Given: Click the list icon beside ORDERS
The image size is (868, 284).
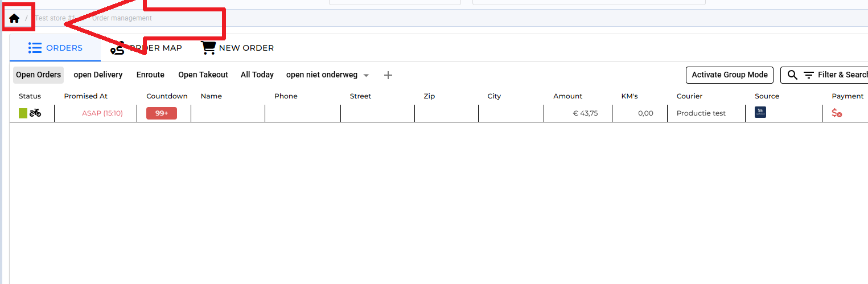Looking at the screenshot, I should (x=35, y=48).
